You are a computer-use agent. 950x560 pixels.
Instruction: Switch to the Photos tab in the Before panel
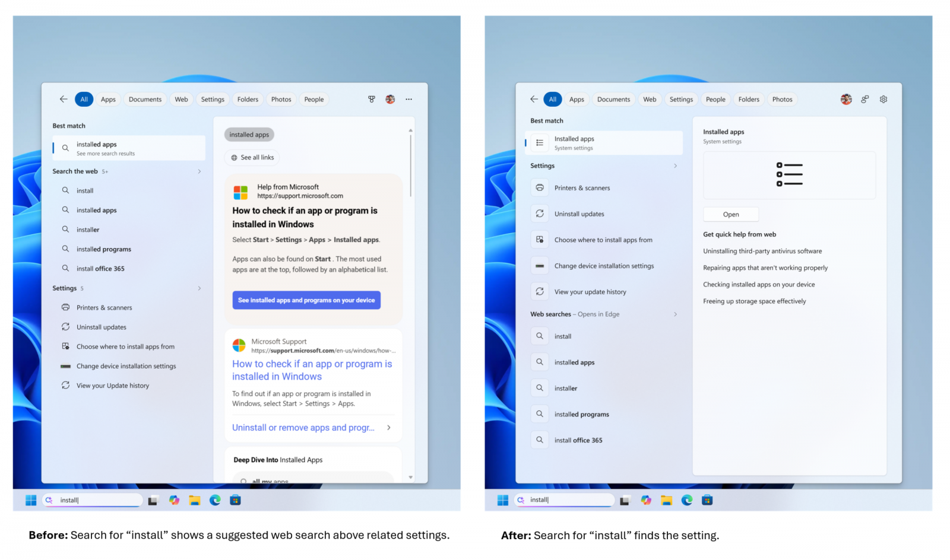point(281,99)
